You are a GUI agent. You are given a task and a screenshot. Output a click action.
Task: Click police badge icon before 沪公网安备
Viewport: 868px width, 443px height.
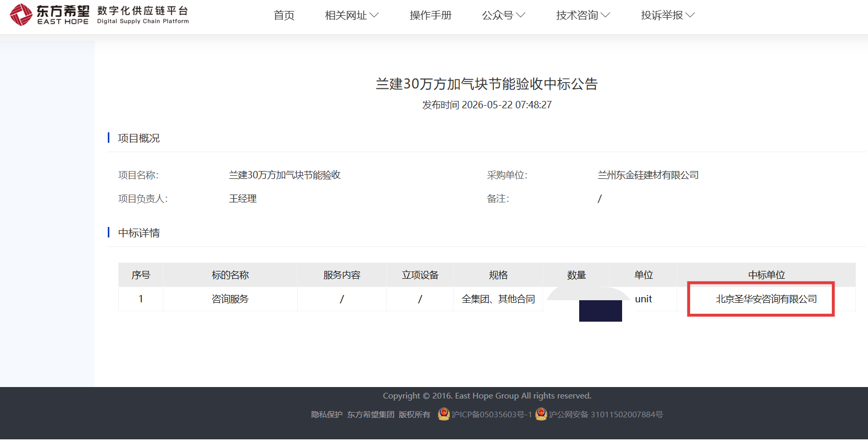tap(541, 414)
